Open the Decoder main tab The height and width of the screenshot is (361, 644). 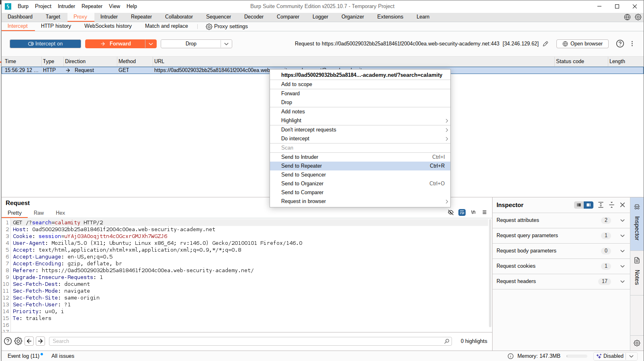tap(254, 17)
